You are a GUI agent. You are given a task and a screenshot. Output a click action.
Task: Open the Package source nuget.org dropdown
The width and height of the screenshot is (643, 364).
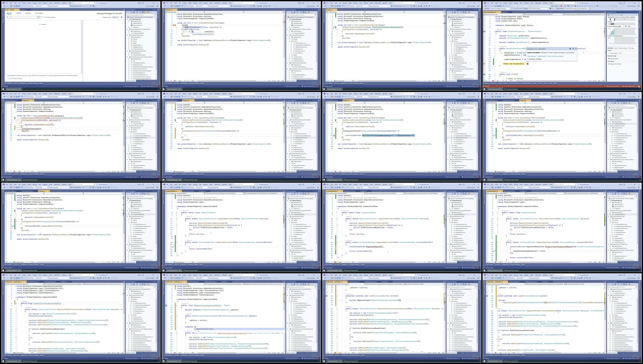tap(116, 17)
